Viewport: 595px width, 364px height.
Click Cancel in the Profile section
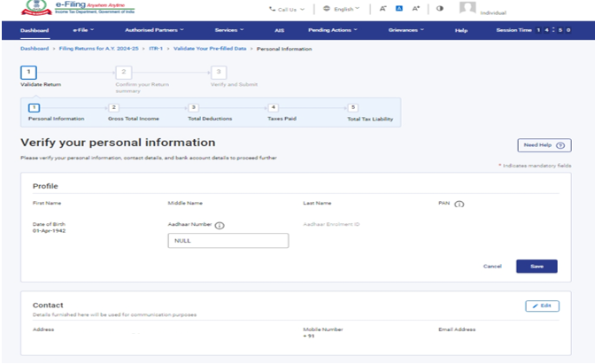pyautogui.click(x=492, y=267)
